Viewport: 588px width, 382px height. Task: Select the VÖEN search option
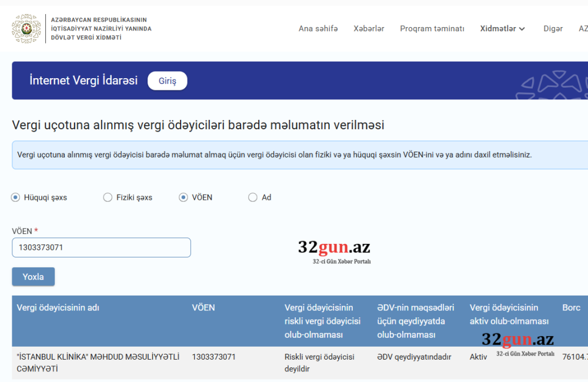click(x=183, y=197)
